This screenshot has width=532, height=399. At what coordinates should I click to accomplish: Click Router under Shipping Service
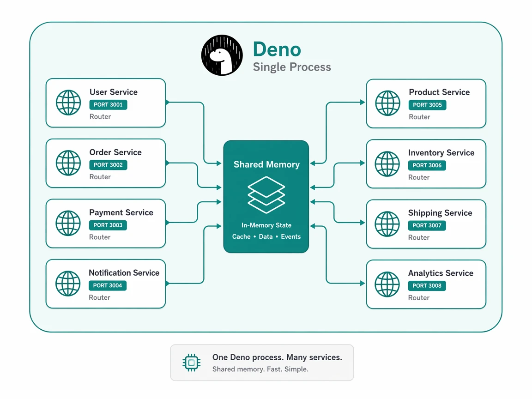click(419, 237)
